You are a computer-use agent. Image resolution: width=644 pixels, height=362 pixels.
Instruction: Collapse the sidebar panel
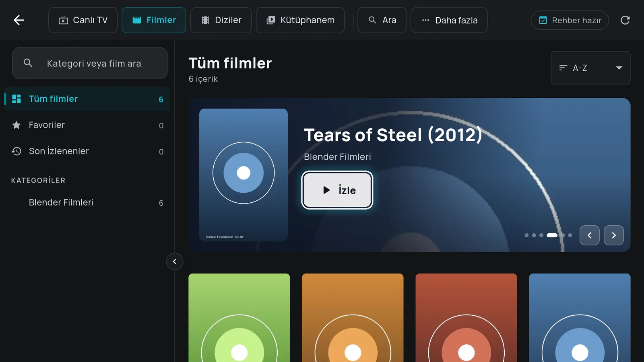click(175, 261)
